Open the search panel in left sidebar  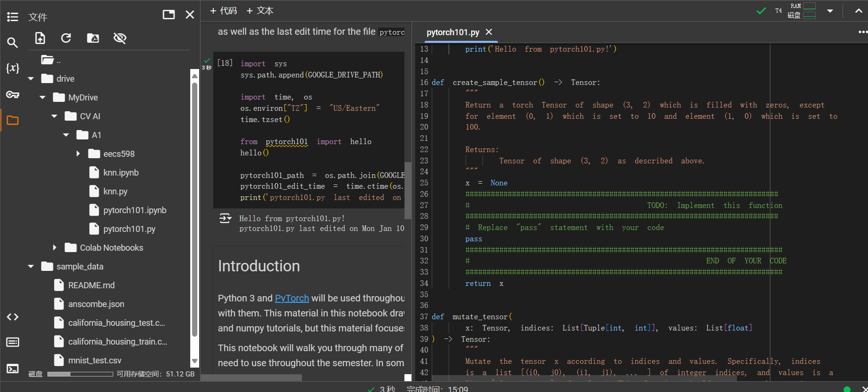click(x=13, y=43)
